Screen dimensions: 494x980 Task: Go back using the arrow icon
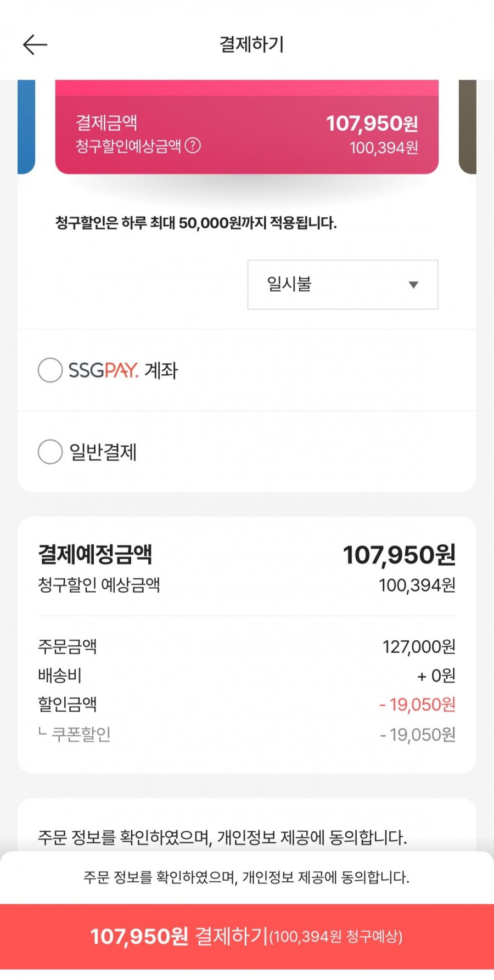pos(35,44)
